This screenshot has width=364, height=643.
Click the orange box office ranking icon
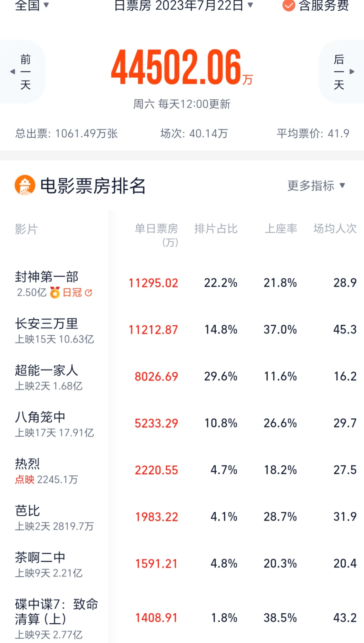(25, 185)
